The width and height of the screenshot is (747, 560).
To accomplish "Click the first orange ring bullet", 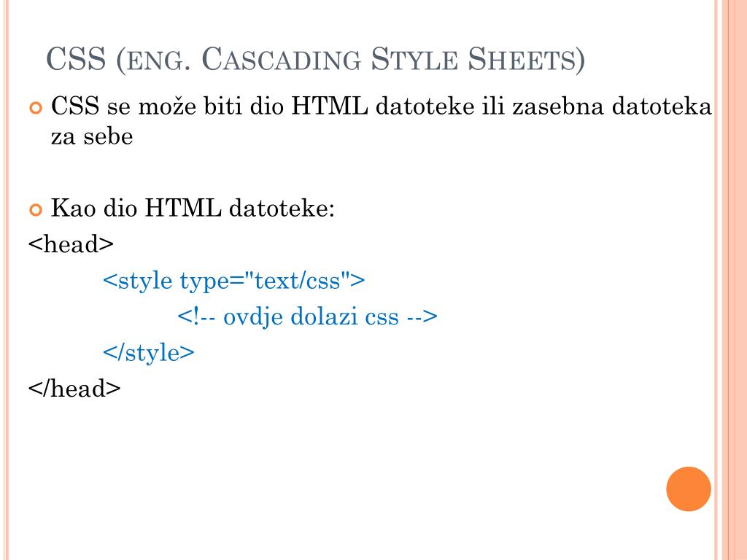I will click(x=36, y=108).
